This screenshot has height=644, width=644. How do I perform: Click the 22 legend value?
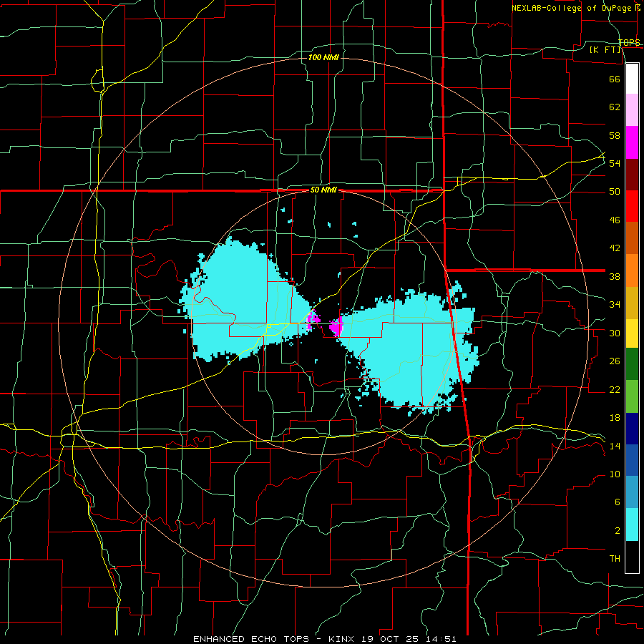click(615, 389)
